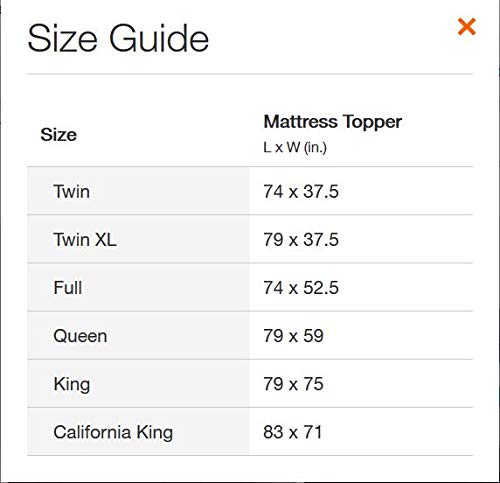
Task: Click the 79 x 59 dimension
Action: (x=293, y=336)
